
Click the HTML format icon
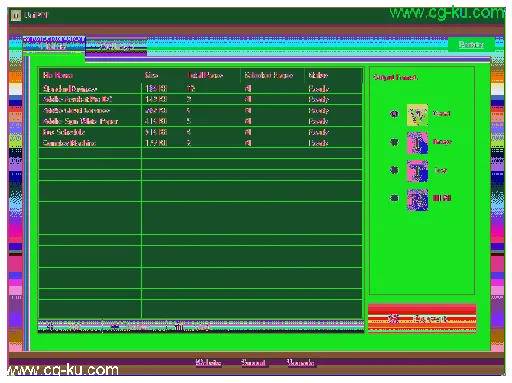click(417, 199)
